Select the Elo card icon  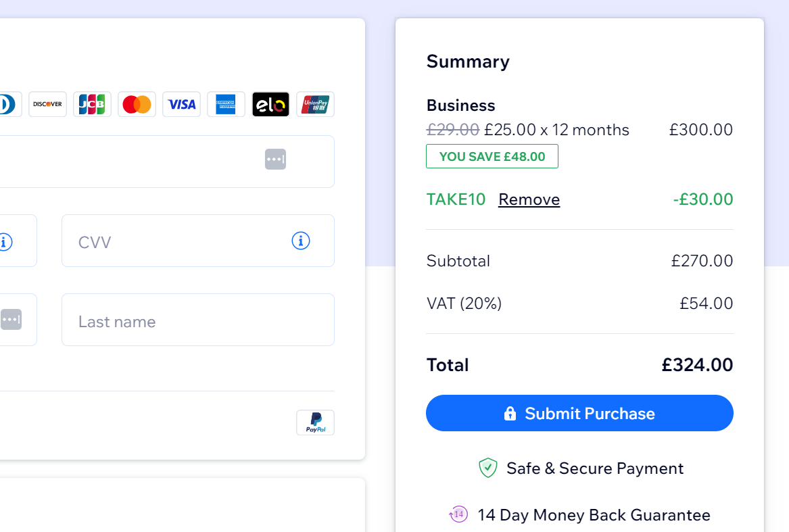[270, 104]
